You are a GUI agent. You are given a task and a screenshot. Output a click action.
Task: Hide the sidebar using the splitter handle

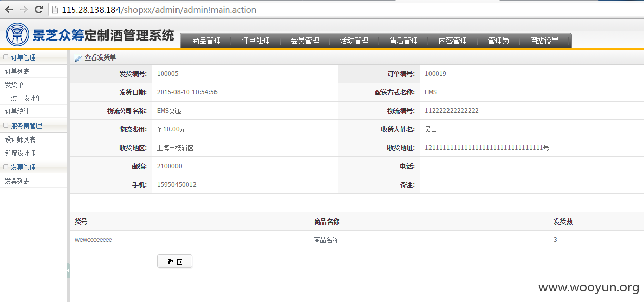point(68,271)
